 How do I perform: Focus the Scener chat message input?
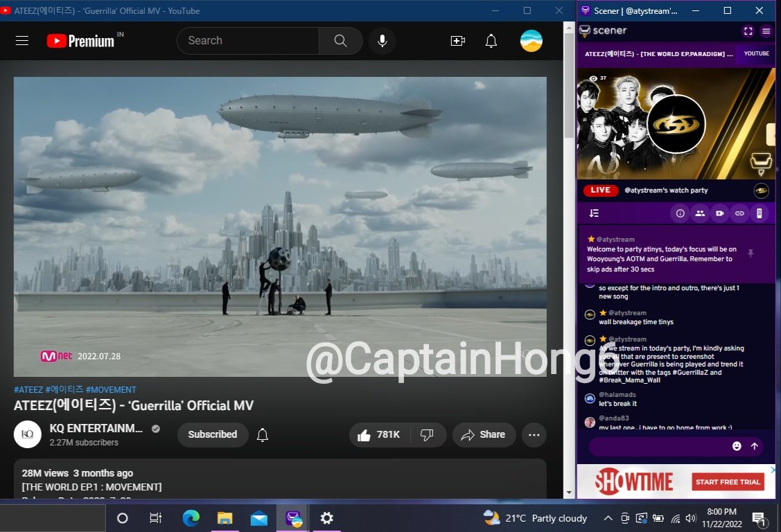(658, 446)
